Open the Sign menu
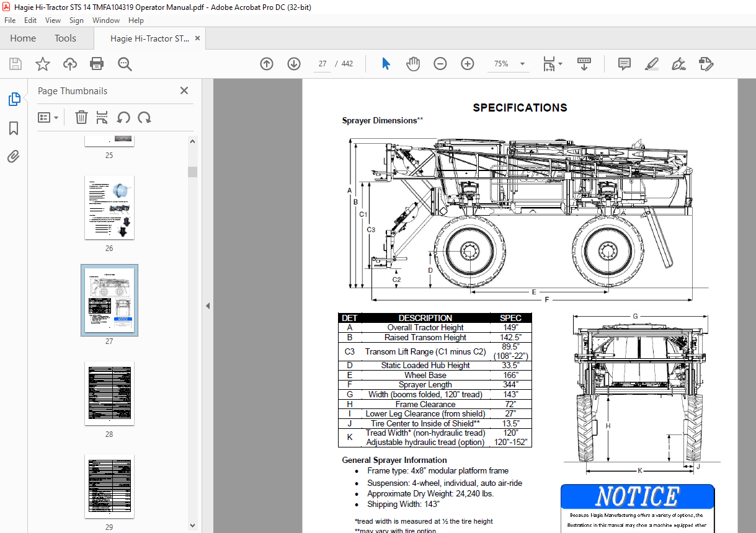 coord(76,20)
